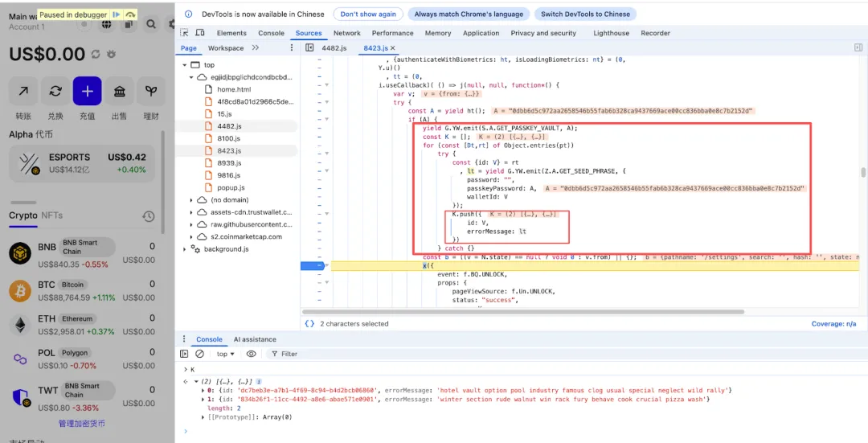Click Switch DevTools to Chinese button
The width and height of the screenshot is (868, 443).
585,14
